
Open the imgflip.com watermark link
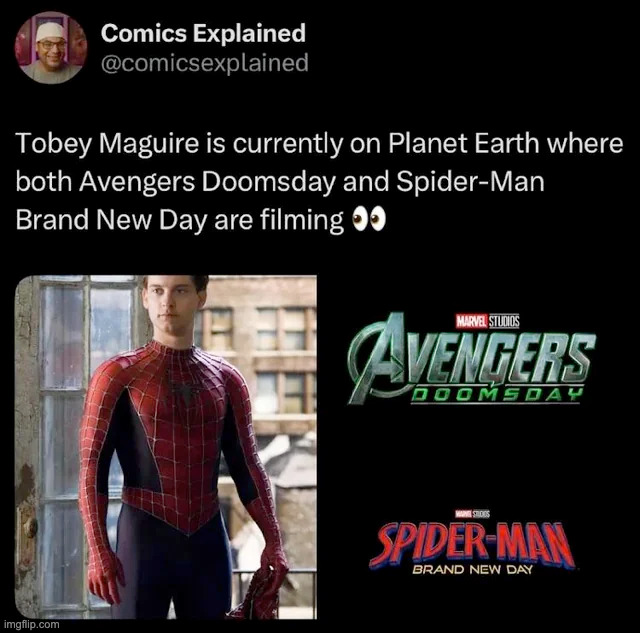pyautogui.click(x=31, y=623)
